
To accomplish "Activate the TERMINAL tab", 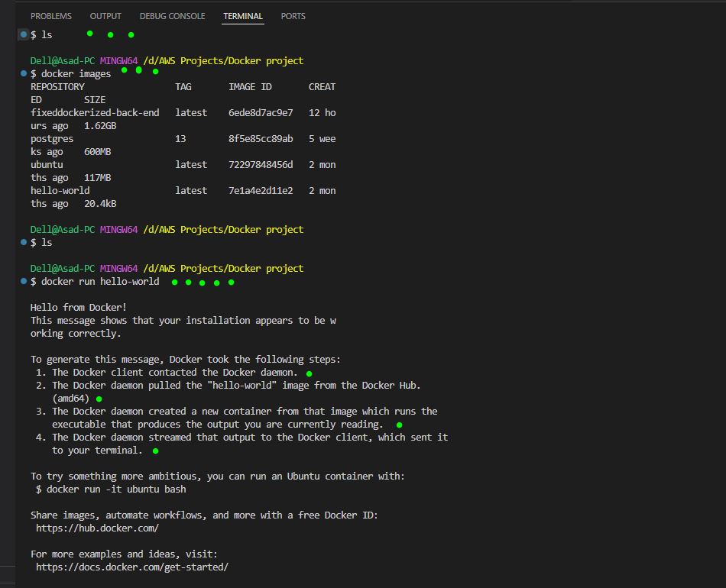I will point(242,16).
